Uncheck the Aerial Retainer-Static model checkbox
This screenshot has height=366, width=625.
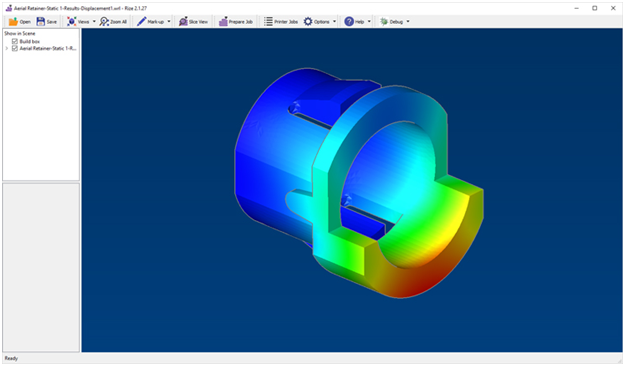pyautogui.click(x=15, y=48)
